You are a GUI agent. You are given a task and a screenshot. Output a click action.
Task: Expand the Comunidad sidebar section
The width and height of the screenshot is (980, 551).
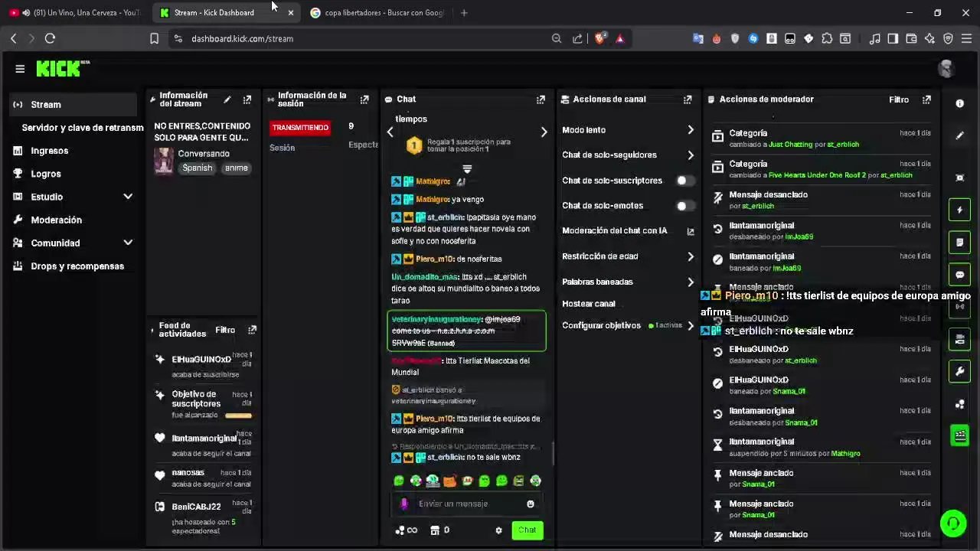pos(73,243)
